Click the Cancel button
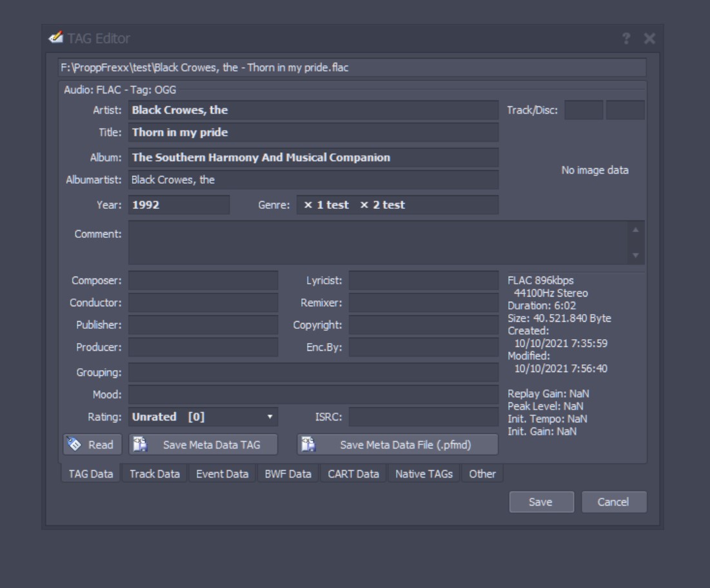Viewport: 710px width, 588px height. (x=613, y=502)
